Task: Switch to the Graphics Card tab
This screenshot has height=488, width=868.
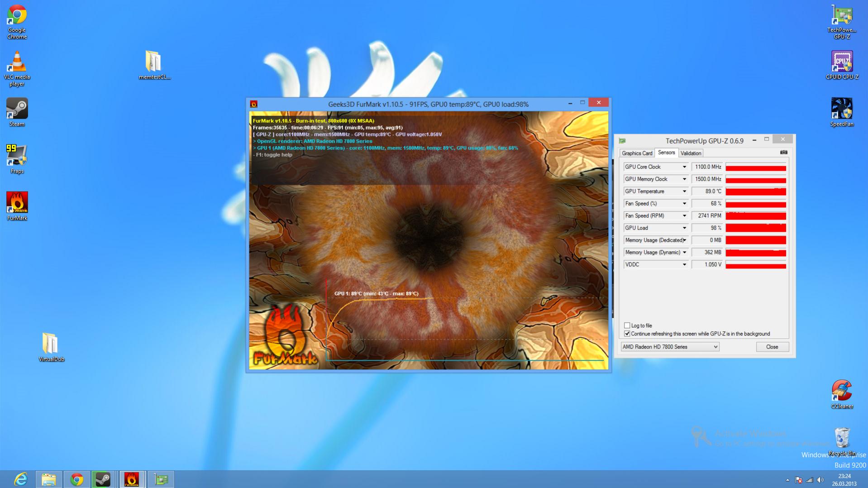Action: point(637,153)
